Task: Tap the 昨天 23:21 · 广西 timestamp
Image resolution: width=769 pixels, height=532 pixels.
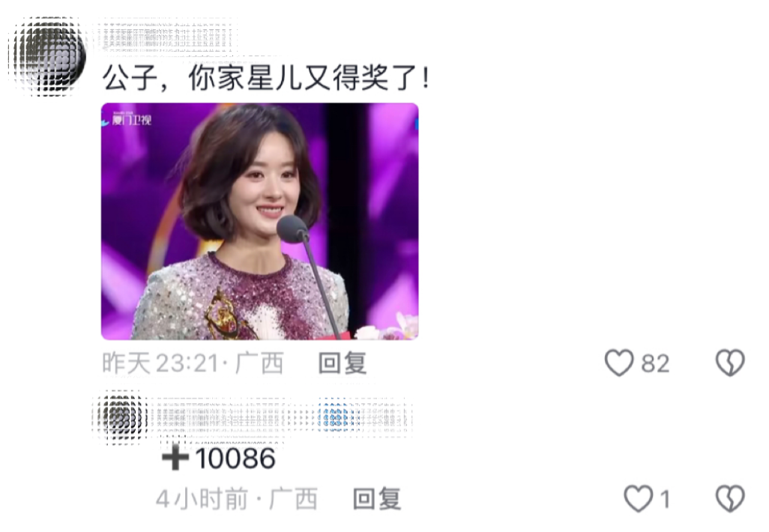Action: coord(193,363)
